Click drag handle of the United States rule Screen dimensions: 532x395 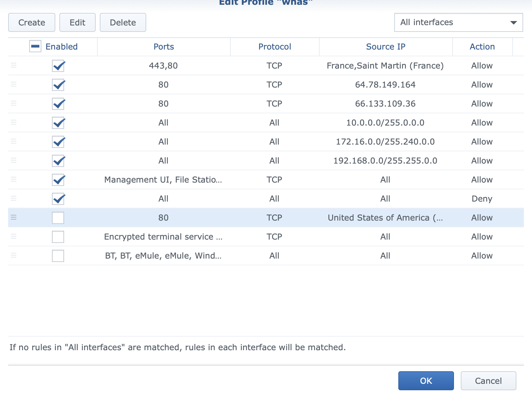14,218
